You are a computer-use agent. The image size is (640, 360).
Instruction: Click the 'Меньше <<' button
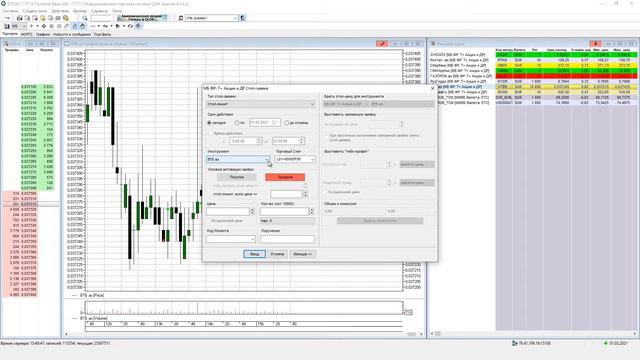coord(303,254)
